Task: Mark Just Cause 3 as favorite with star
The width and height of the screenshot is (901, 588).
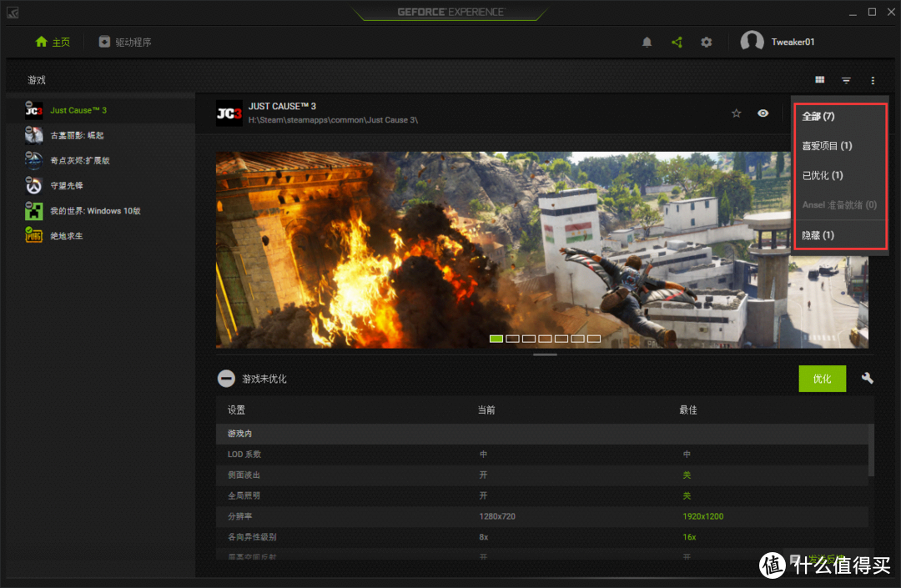Action: click(x=736, y=113)
